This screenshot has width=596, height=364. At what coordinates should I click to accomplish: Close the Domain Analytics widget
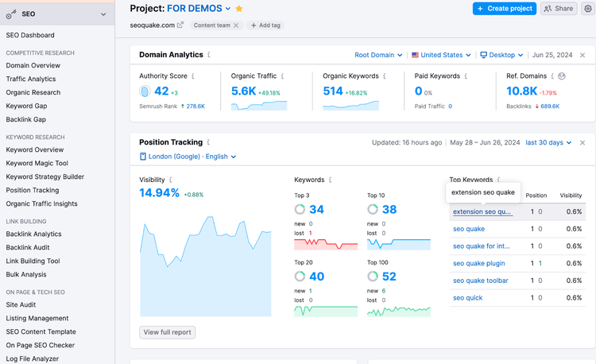[x=582, y=55]
